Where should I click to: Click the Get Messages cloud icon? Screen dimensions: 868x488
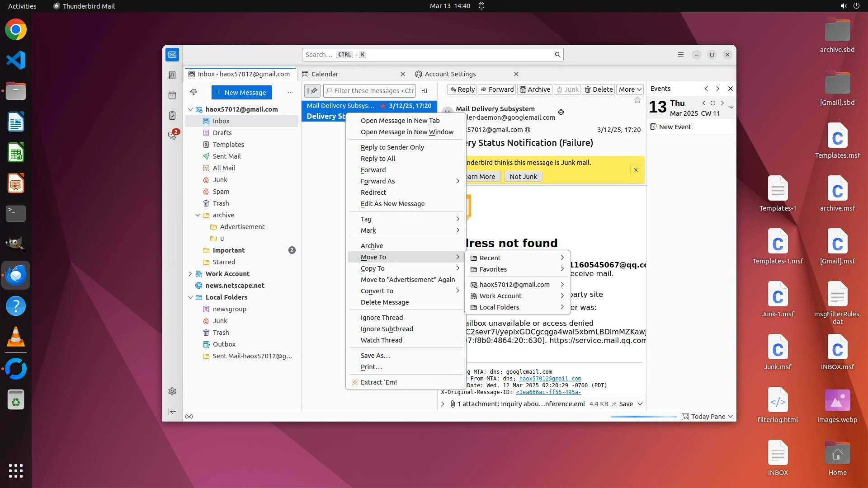[x=193, y=92]
